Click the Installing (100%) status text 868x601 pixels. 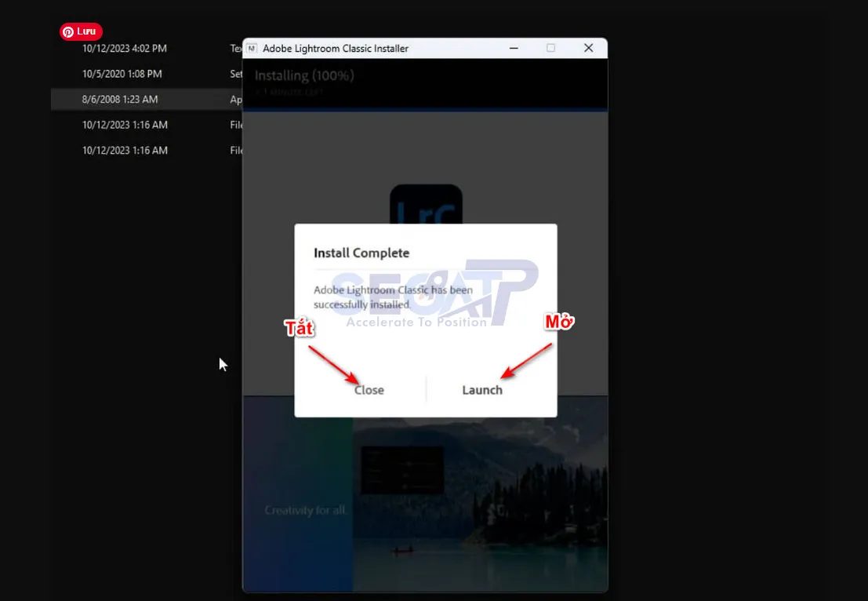pyautogui.click(x=304, y=75)
